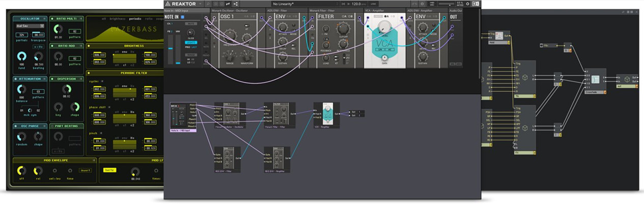The height and width of the screenshot is (204, 644).
Task: Expand the menu arrow next to Reaktor logo
Action: [x=201, y=4]
